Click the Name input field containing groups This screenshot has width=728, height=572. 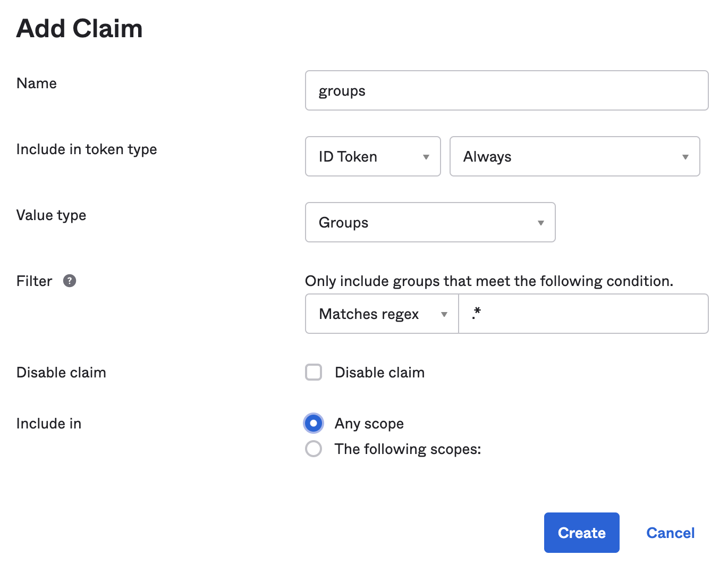[506, 91]
